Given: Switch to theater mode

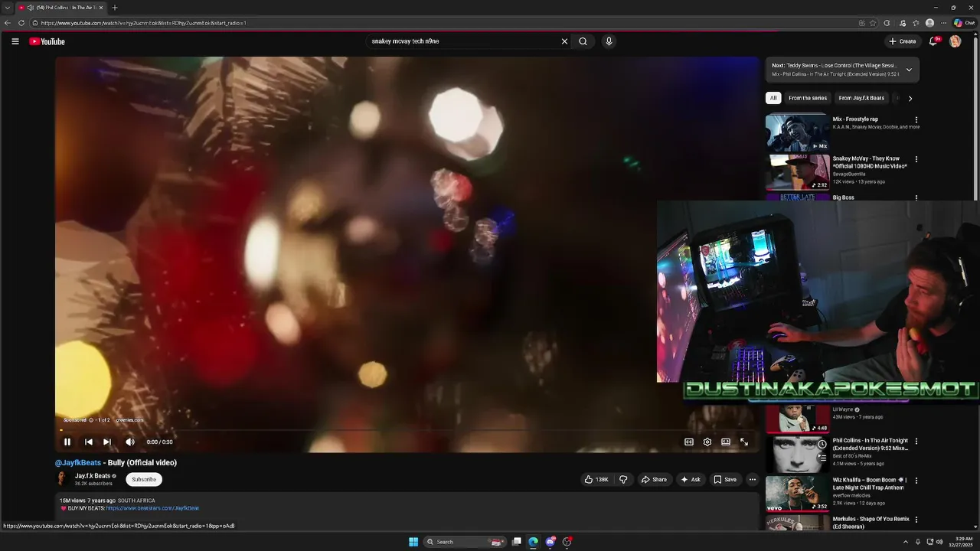Looking at the screenshot, I should (726, 442).
